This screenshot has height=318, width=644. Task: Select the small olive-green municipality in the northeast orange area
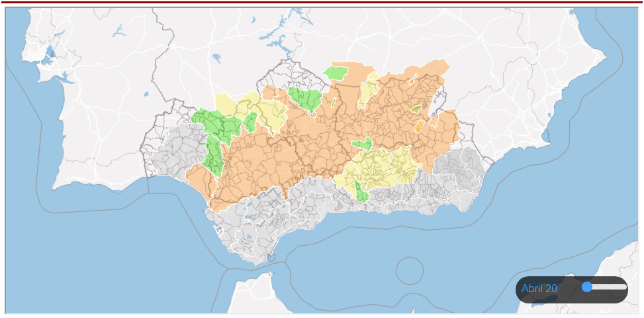416,109
